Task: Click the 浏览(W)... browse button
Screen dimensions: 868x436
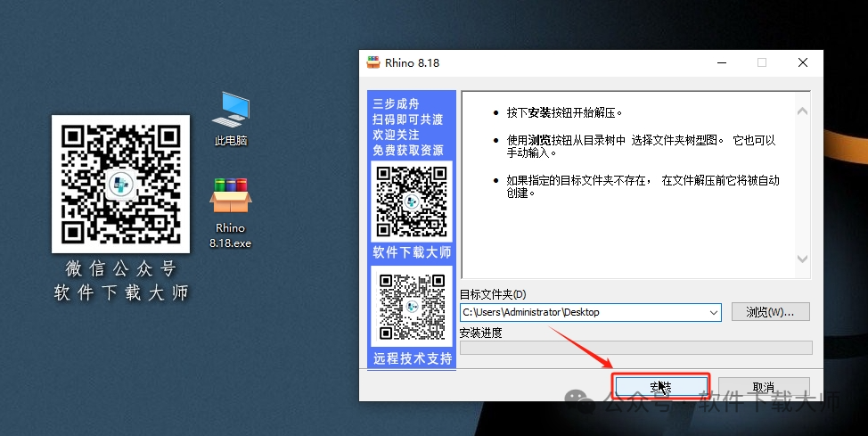Action: [x=770, y=312]
